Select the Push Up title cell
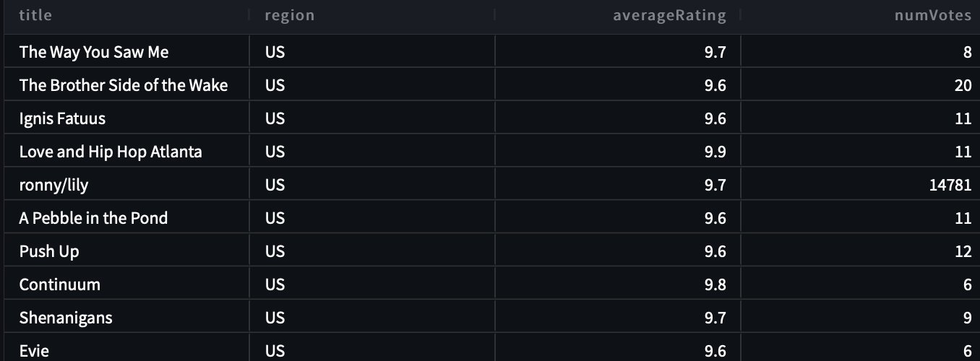Viewport: 980px width, 361px height. [x=126, y=251]
